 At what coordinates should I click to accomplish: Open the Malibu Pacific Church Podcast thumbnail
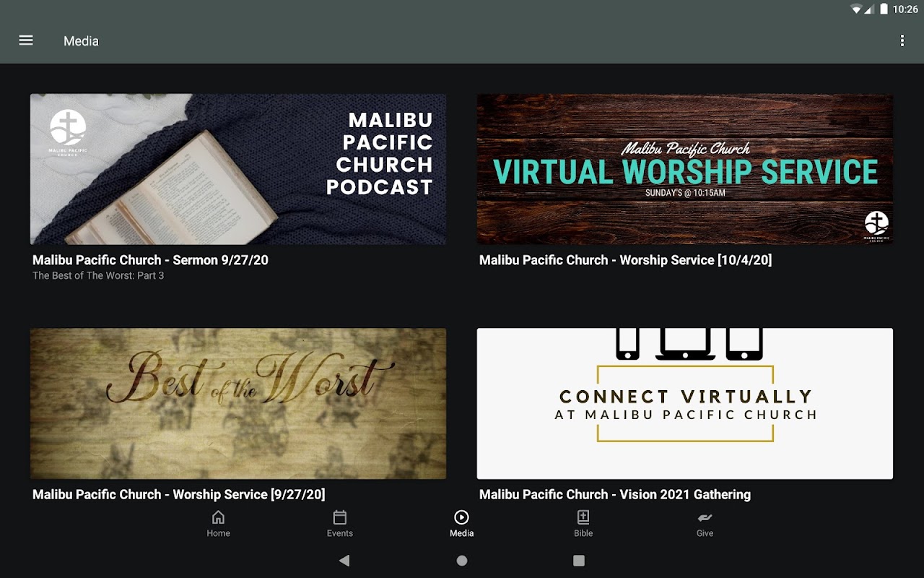[x=238, y=169]
